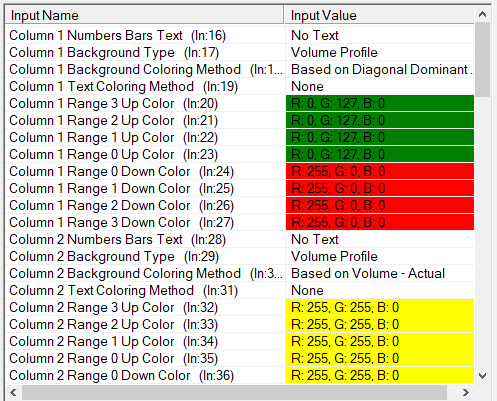497x401 pixels.
Task: Click 'Column 1 Range 2 Up Color (In:21)' name
Action: tap(113, 120)
